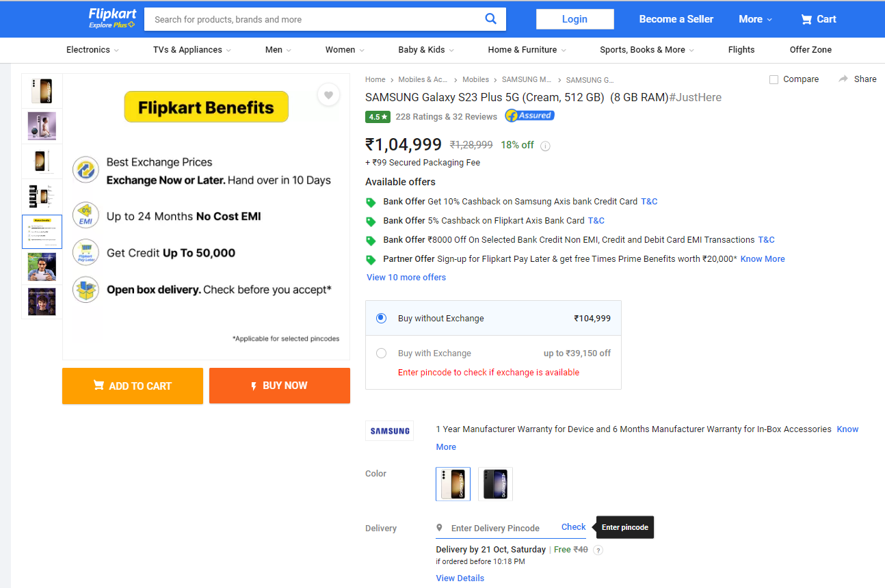Click the cart icon in header
The image size is (885, 588).
click(806, 19)
